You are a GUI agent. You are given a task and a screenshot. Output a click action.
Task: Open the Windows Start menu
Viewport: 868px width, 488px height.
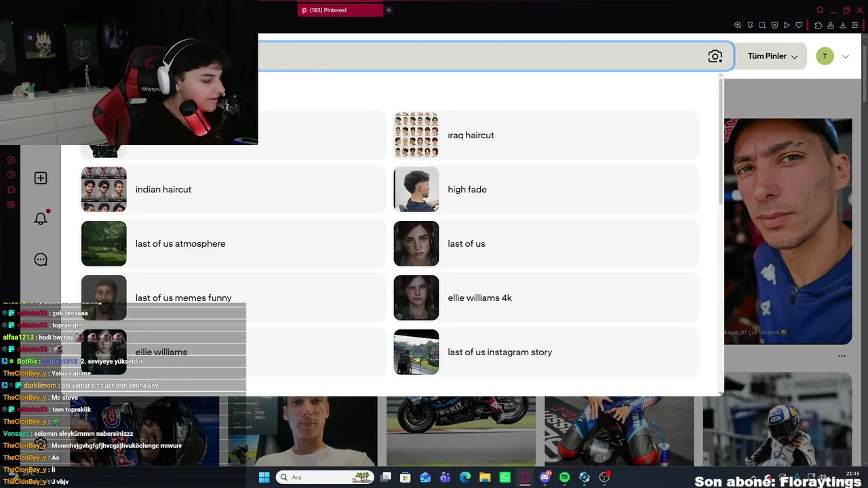click(x=264, y=477)
